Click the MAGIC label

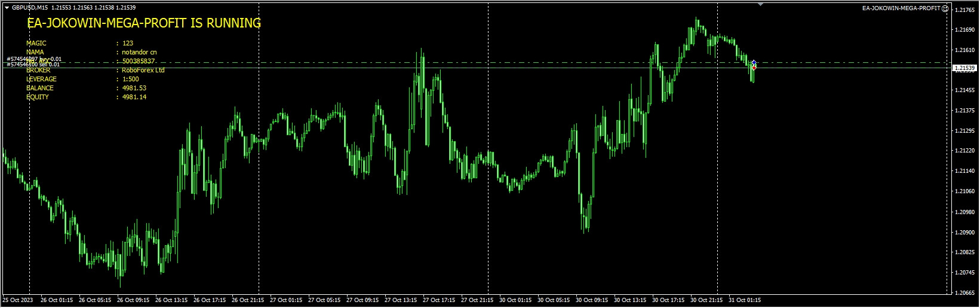(36, 43)
